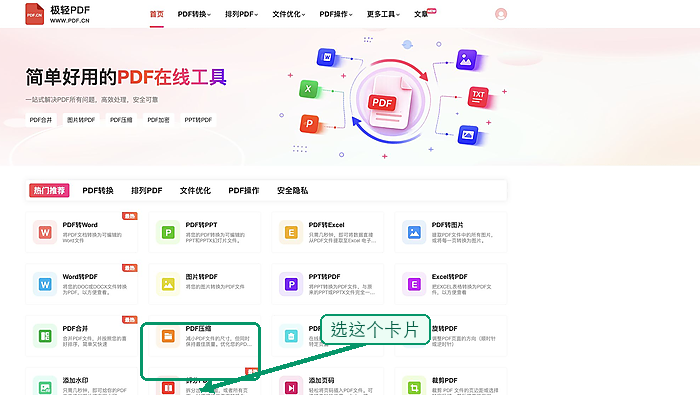Screen dimensions: 700x395
Task: Open the Word转PDF card title
Action: click(80, 276)
